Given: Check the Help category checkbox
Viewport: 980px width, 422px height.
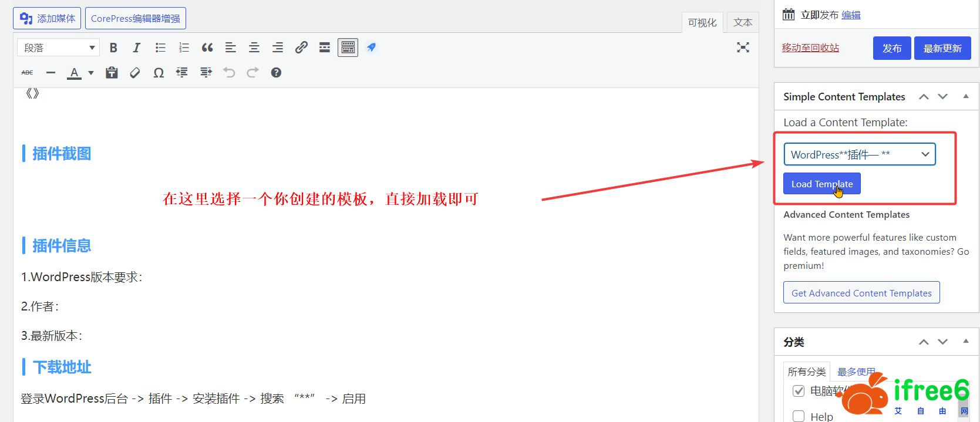Looking at the screenshot, I should 799,416.
